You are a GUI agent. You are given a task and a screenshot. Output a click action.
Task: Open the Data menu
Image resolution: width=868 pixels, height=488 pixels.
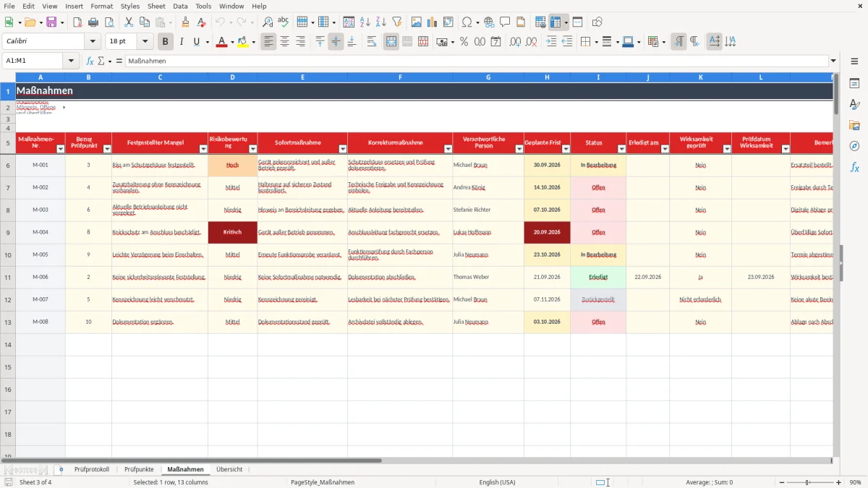[x=180, y=6]
